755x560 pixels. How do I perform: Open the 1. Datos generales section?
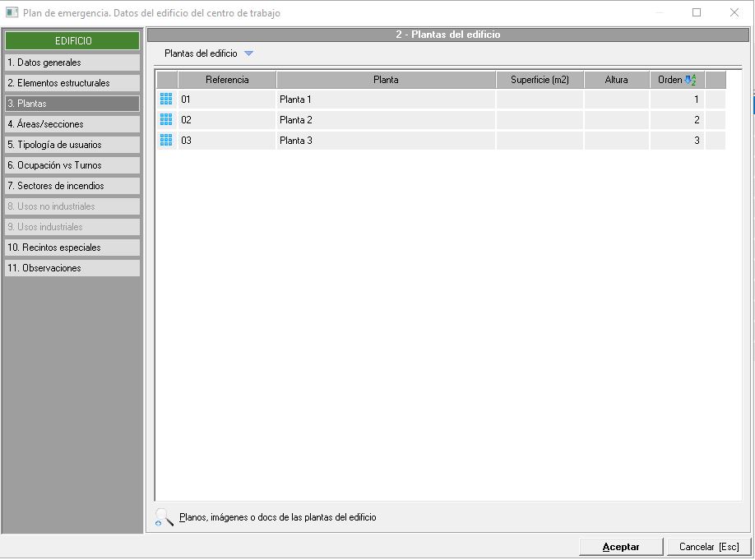pyautogui.click(x=72, y=62)
